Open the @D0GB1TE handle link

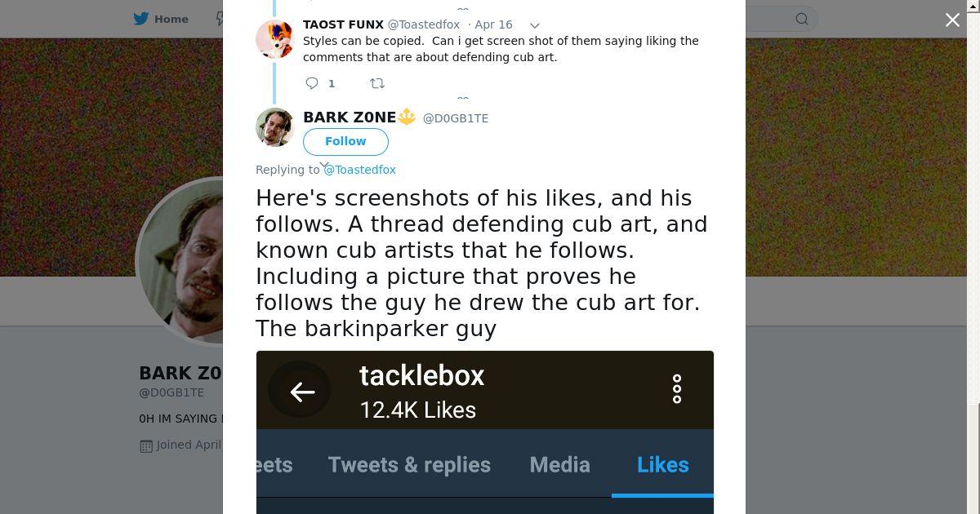[x=456, y=118]
